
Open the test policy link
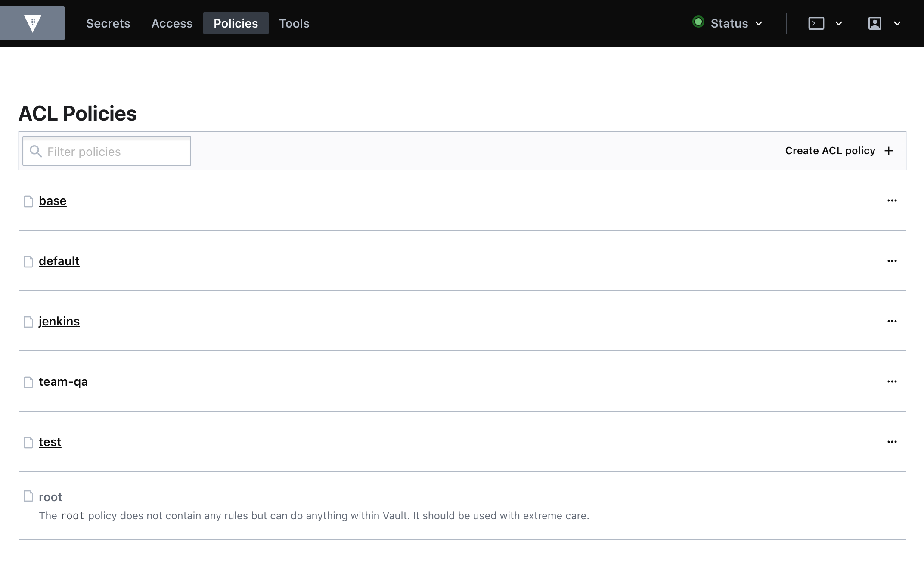point(50,442)
